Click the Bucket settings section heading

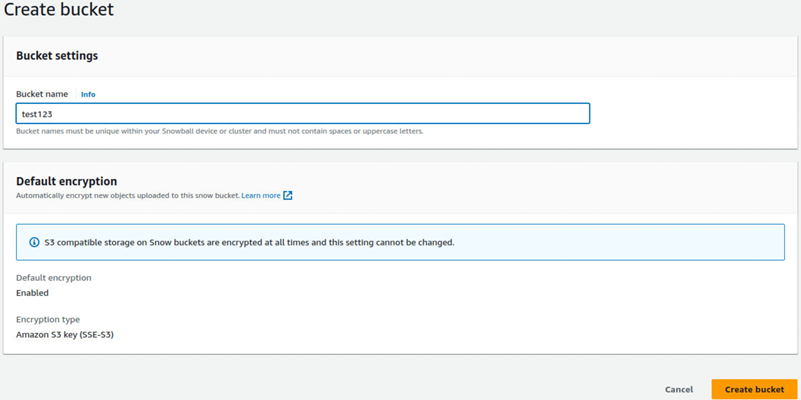(x=57, y=56)
